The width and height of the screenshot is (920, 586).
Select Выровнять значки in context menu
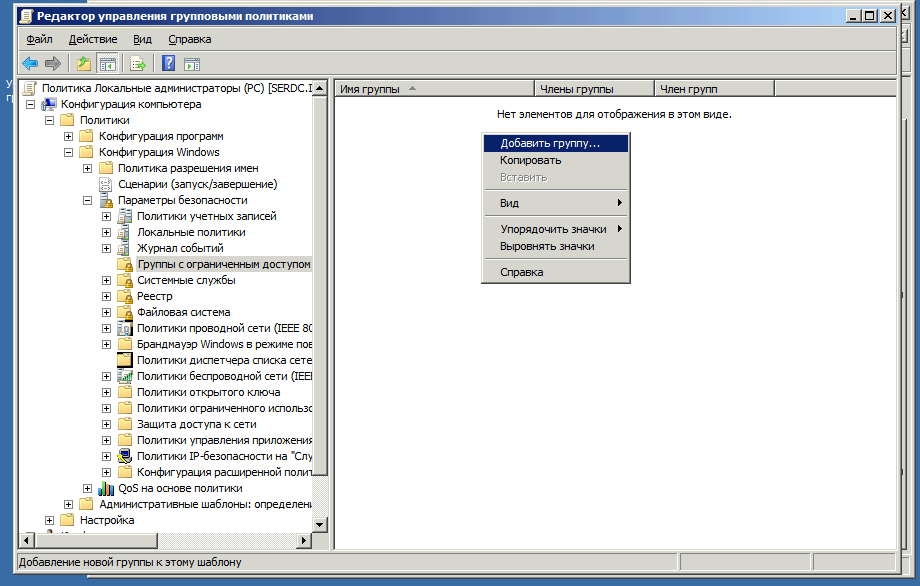click(x=547, y=246)
